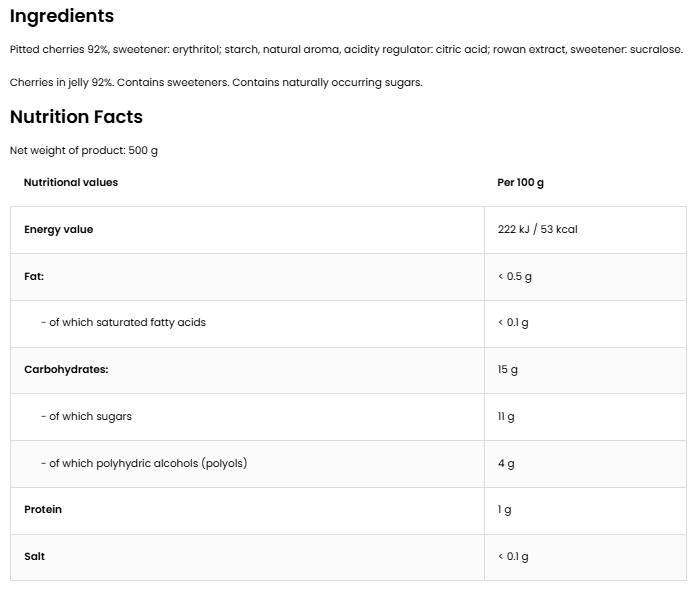Select the 'Carbohydrates:' row label
This screenshot has width=698, height=597.
(66, 370)
